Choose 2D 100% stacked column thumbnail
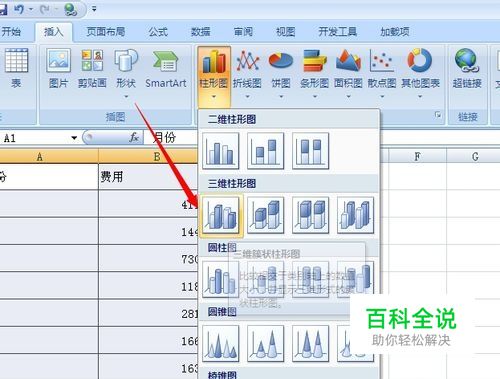Image resolution: width=500 pixels, height=379 pixels. point(310,151)
